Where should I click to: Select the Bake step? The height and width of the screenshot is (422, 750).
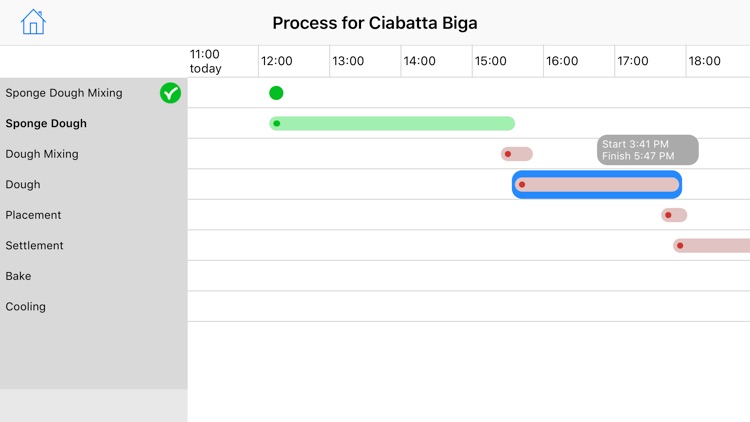click(18, 276)
